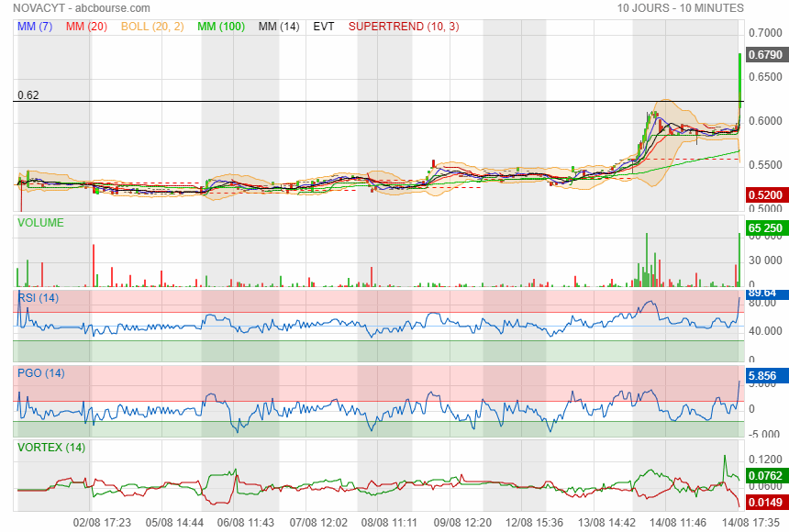This screenshot has height=532, width=789.
Task: Click the "13/08 14:42" time axis label
Action: tap(606, 523)
